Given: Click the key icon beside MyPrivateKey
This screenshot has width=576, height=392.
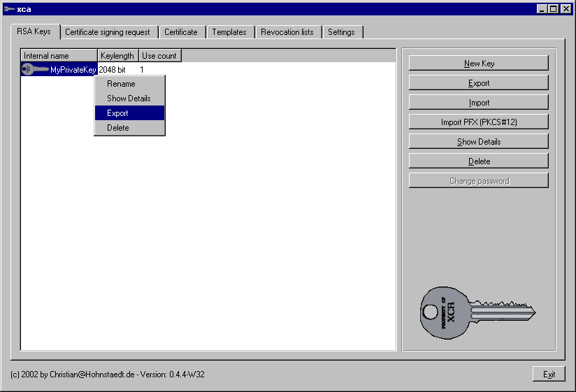Looking at the screenshot, I should (x=34, y=69).
